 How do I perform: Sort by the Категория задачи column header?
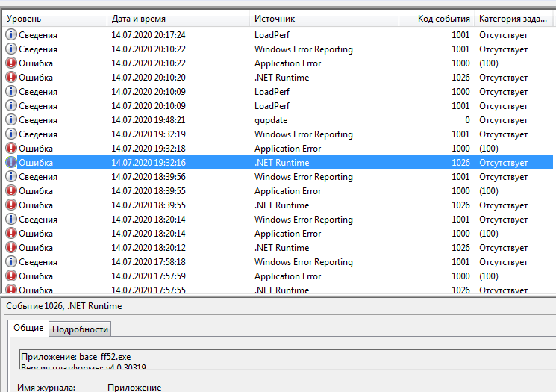click(513, 19)
